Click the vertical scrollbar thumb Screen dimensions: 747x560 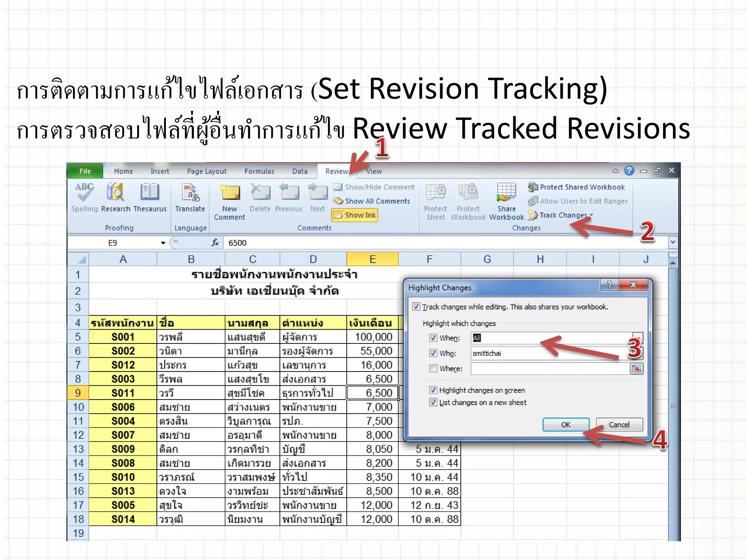673,405
